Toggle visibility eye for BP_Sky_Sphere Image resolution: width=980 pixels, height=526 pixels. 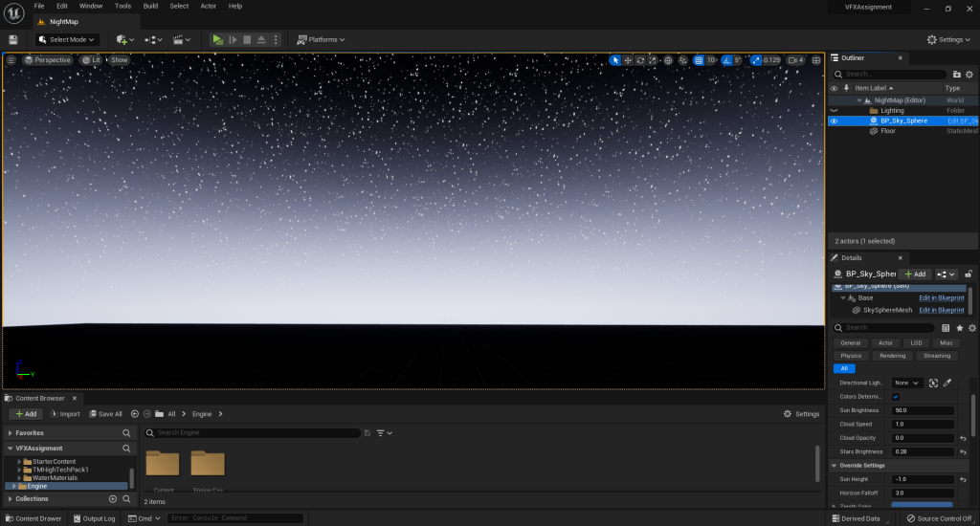tap(834, 121)
